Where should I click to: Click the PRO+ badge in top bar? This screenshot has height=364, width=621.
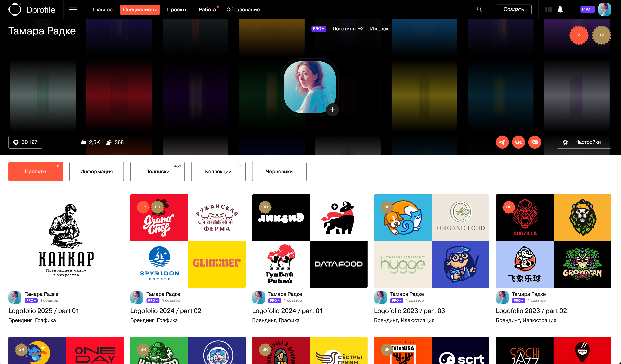pos(587,9)
